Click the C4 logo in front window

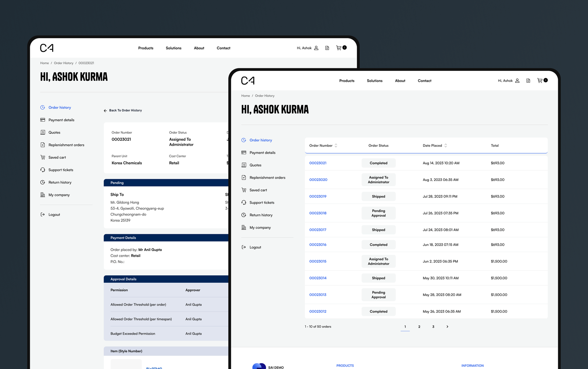pos(248,81)
